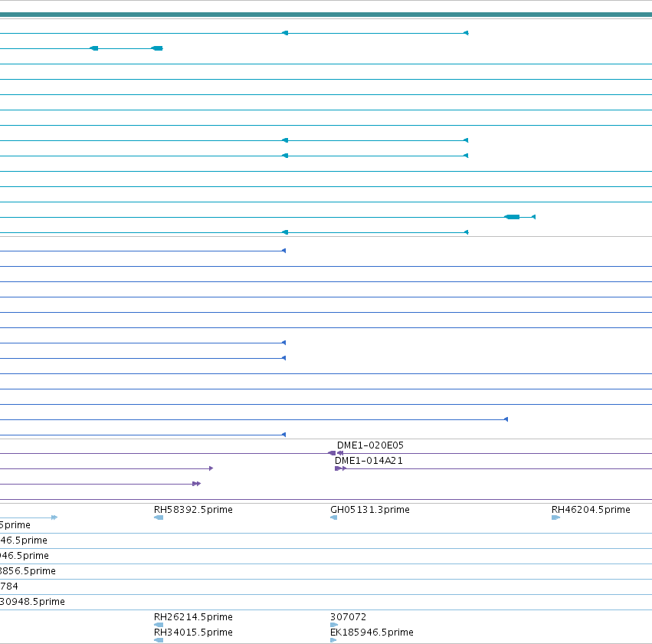Image resolution: width=652 pixels, height=644 pixels.
Task: Click the glyph under the 307072 label
Action: tap(334, 625)
